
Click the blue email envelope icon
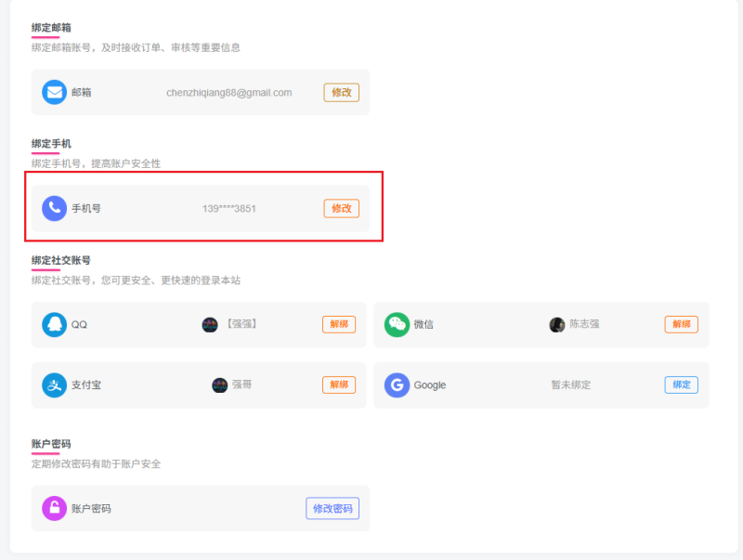pos(56,92)
